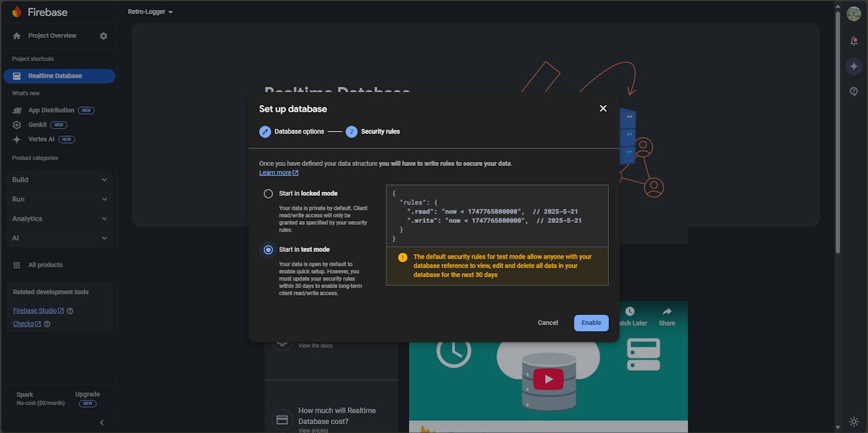The image size is (868, 433).
Task: Click the Watch Later clock icon
Action: pyautogui.click(x=630, y=311)
